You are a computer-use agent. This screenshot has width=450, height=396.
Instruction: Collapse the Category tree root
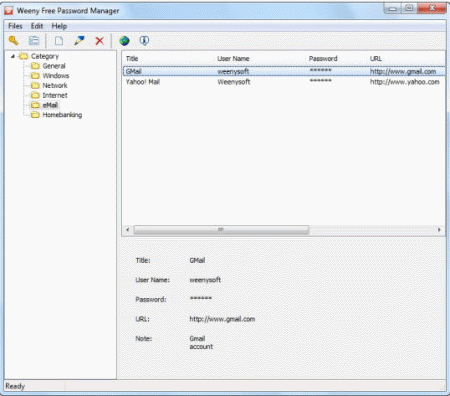tap(13, 56)
